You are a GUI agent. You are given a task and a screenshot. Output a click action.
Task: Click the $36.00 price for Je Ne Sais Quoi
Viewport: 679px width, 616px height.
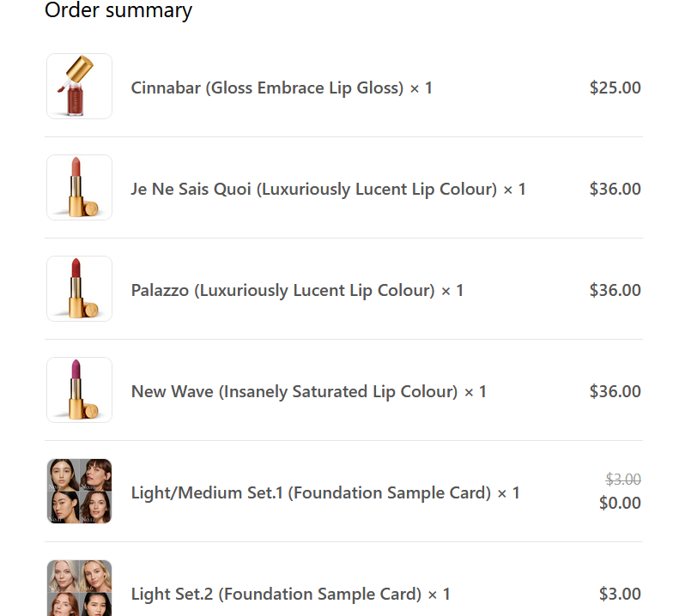(x=615, y=189)
